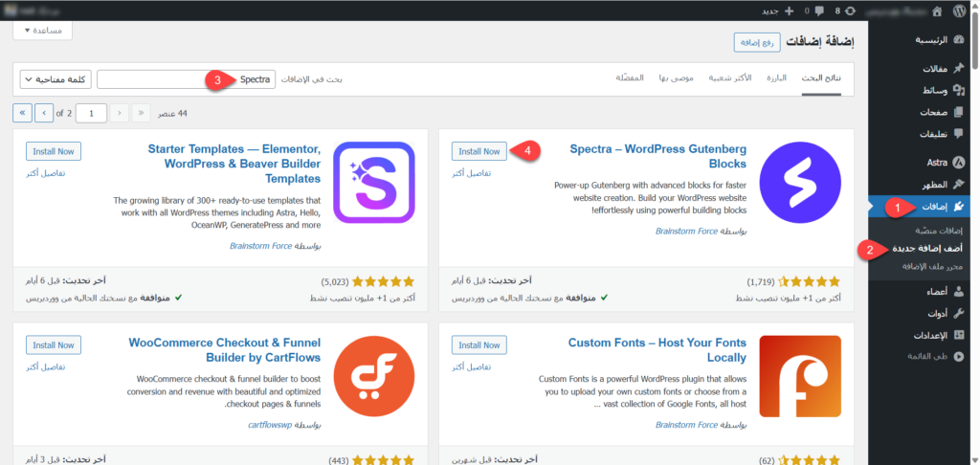Open تفاصيل أكثر for Starter Templates
This screenshot has height=465, width=980.
click(46, 173)
